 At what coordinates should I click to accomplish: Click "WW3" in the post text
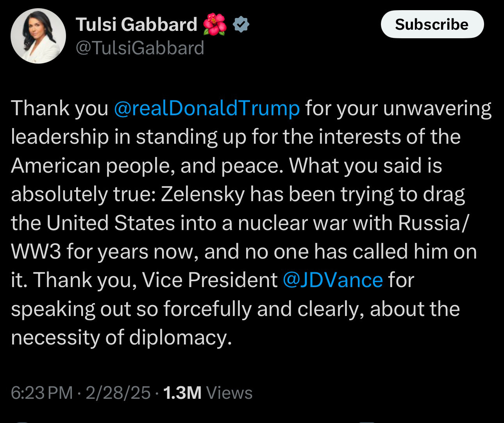pyautogui.click(x=36, y=252)
